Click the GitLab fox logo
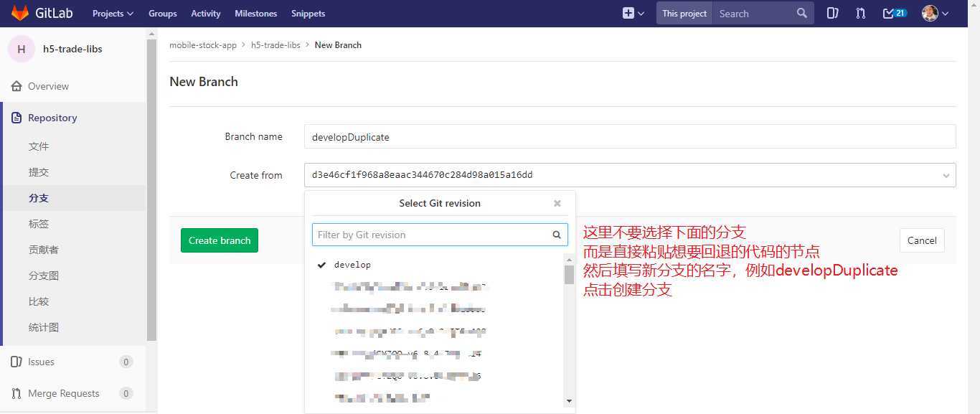This screenshot has width=980, height=414. (19, 13)
